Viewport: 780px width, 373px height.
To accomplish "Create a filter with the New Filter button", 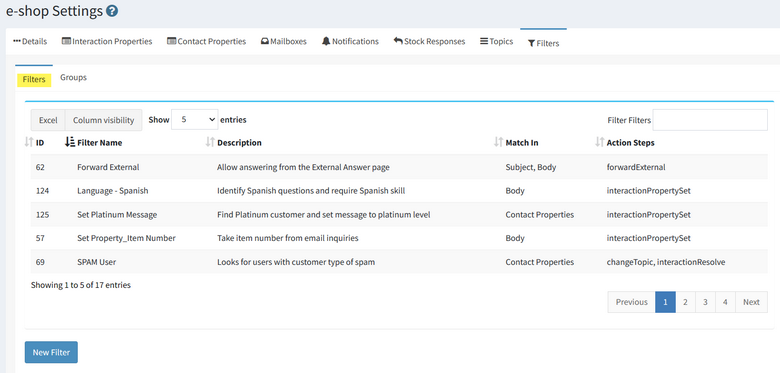I will coord(51,352).
